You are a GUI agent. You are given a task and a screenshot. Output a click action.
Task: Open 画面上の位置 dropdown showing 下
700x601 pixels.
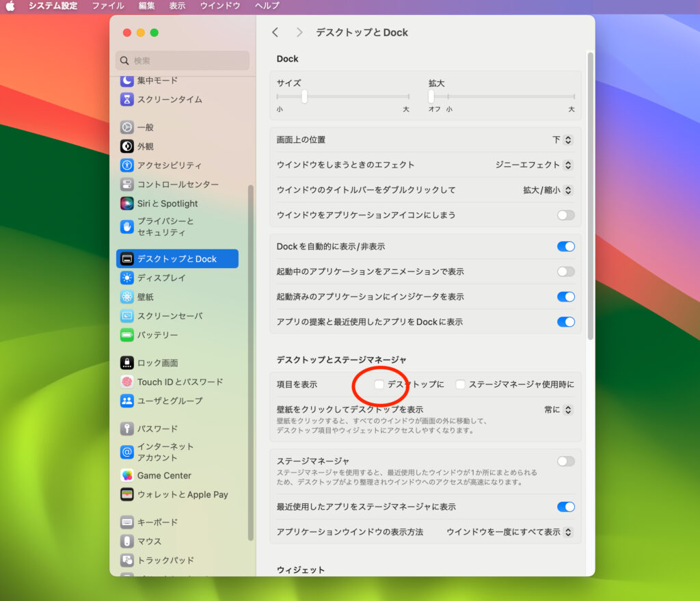tap(562, 139)
